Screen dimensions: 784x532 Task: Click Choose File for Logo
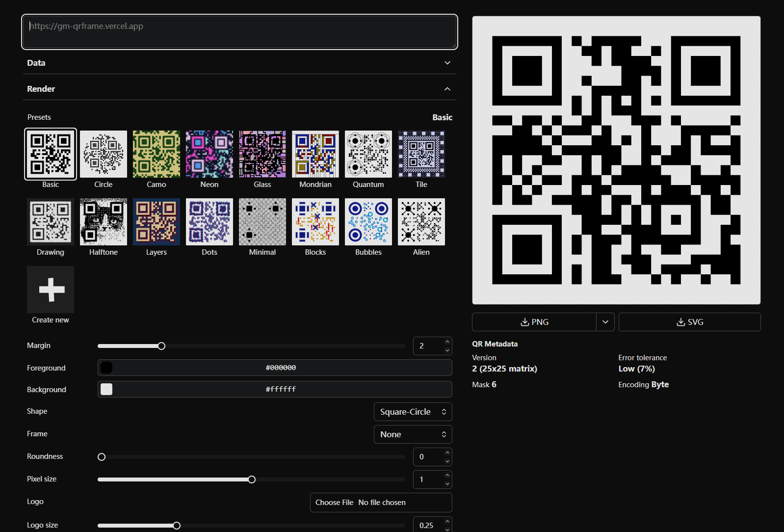pos(334,503)
